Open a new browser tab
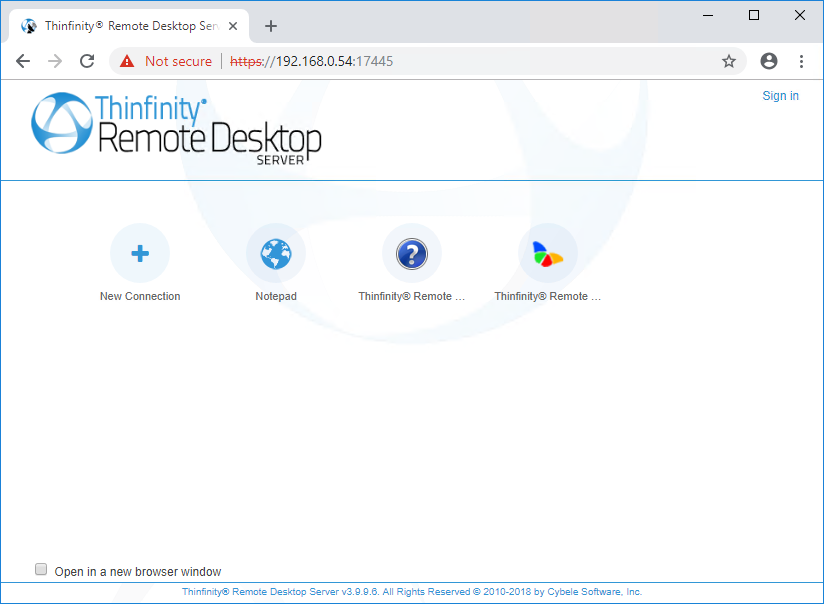824x604 pixels. [271, 26]
